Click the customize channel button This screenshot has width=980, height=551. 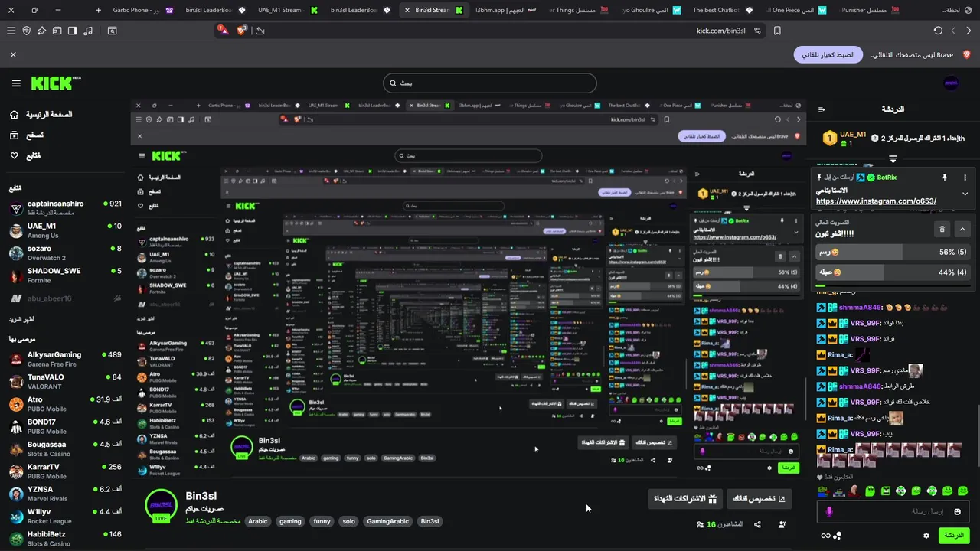pyautogui.click(x=759, y=499)
